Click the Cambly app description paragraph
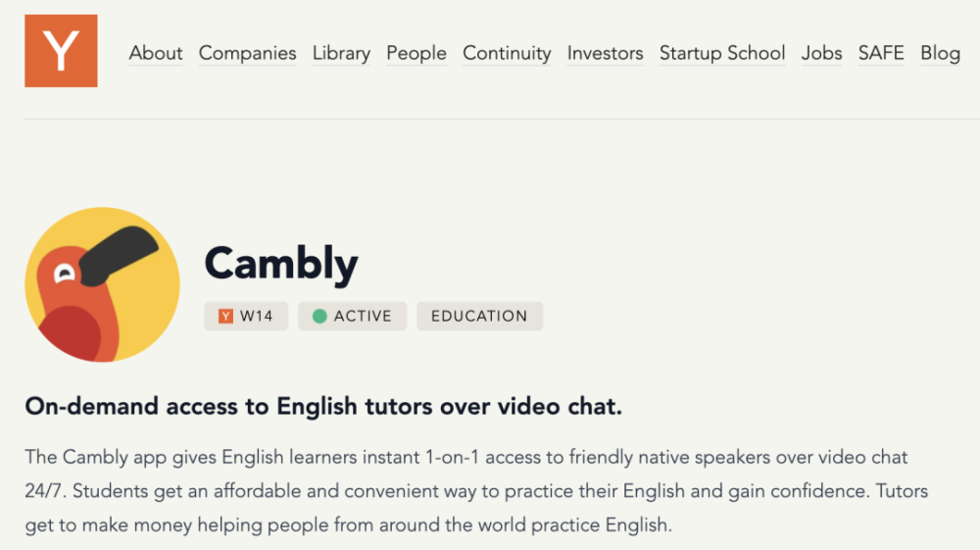The image size is (980, 550). click(x=476, y=491)
